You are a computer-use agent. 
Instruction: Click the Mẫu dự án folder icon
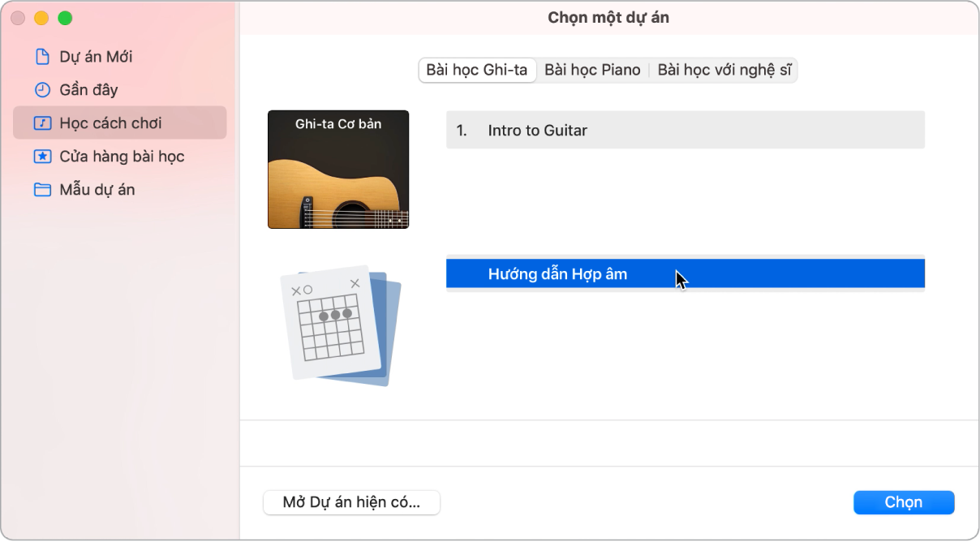[41, 190]
